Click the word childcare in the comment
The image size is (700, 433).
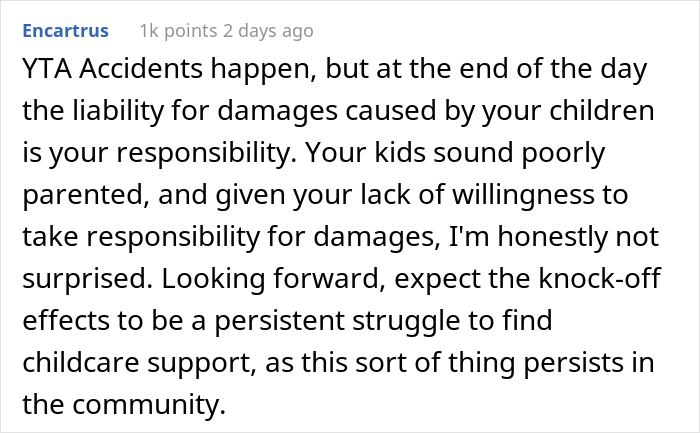pos(81,362)
